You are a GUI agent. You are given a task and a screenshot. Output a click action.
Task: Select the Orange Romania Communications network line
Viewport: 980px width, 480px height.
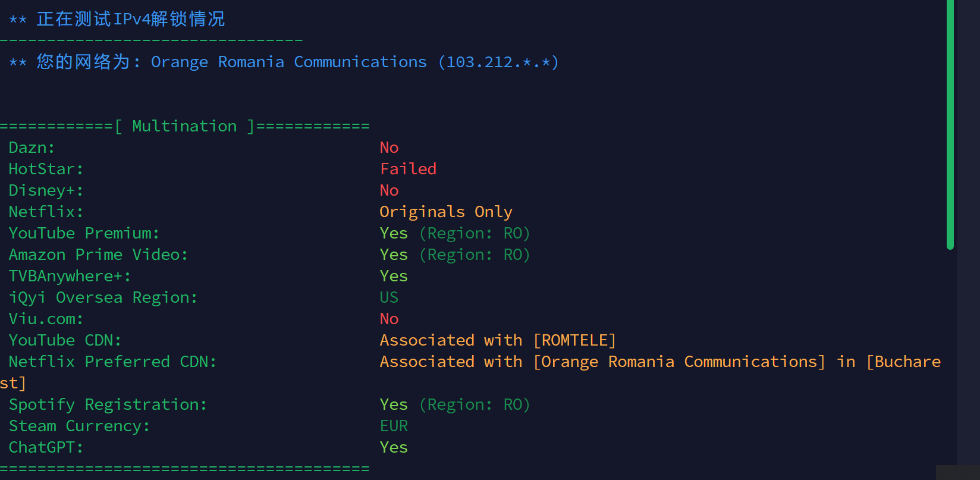tap(284, 62)
